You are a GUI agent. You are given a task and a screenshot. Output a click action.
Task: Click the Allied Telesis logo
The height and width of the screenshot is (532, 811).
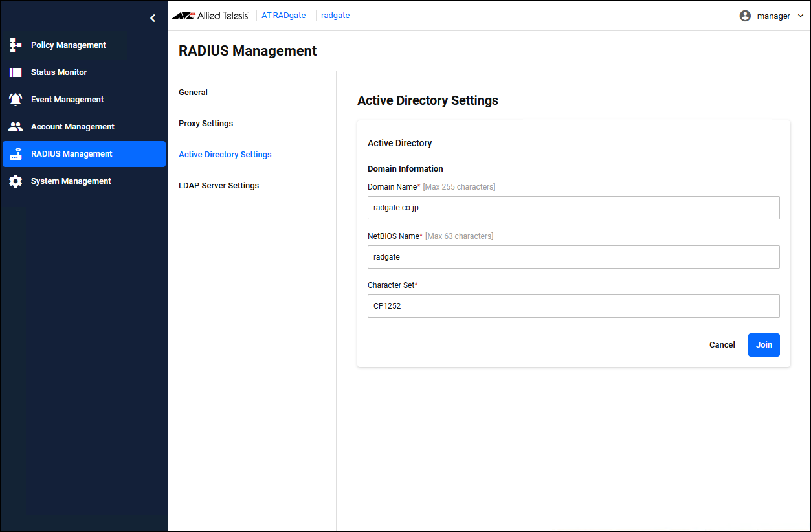click(x=210, y=16)
